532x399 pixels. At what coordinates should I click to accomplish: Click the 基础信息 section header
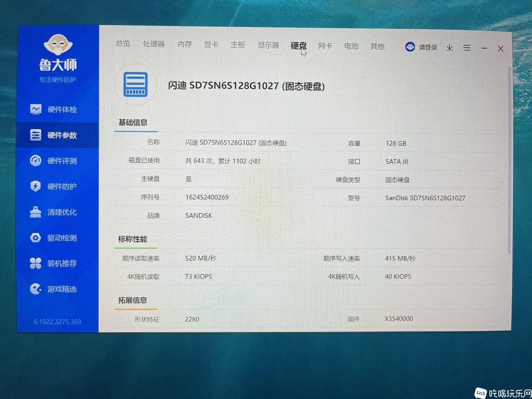tap(133, 122)
